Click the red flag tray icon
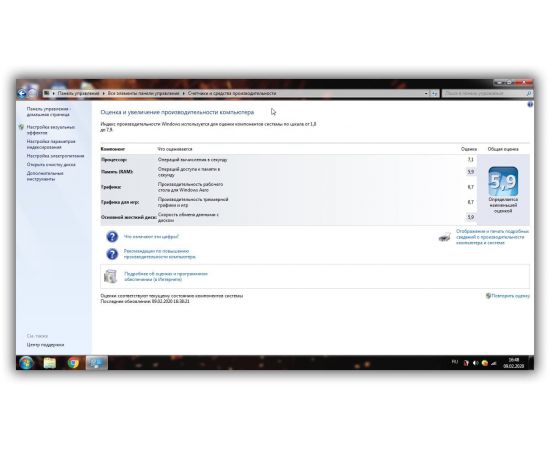This screenshot has width=550, height=450. click(x=466, y=363)
